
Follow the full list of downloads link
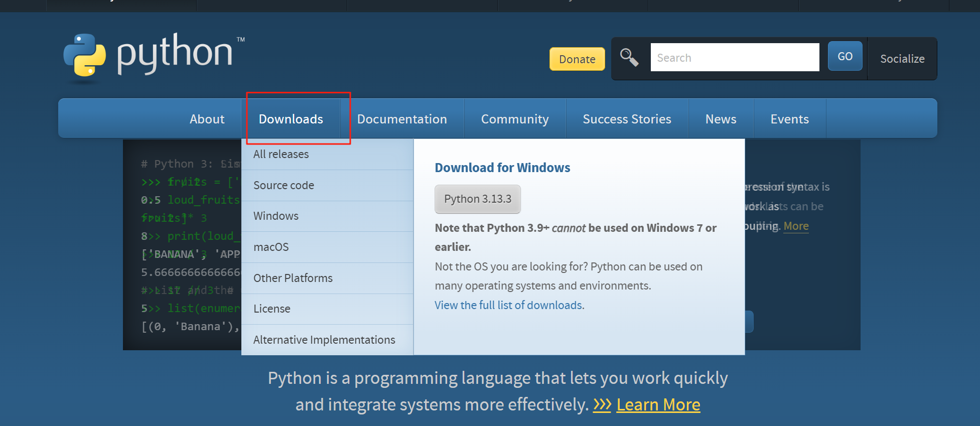pyautogui.click(x=509, y=305)
